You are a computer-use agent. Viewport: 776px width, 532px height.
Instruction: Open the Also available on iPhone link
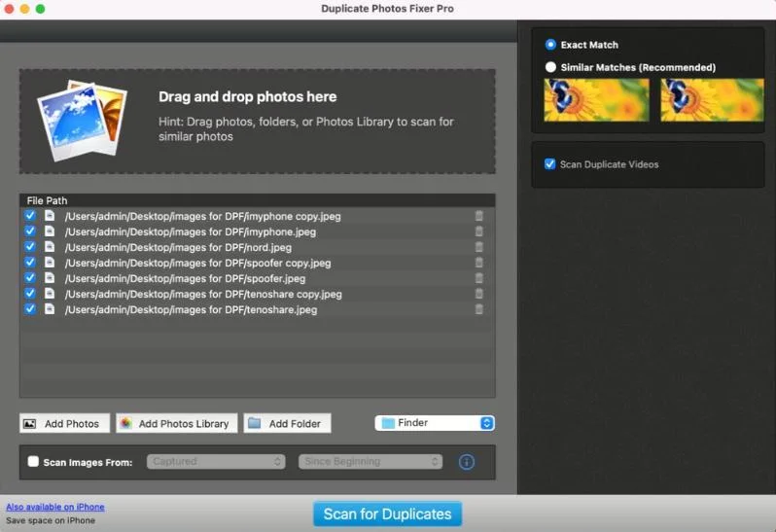55,507
